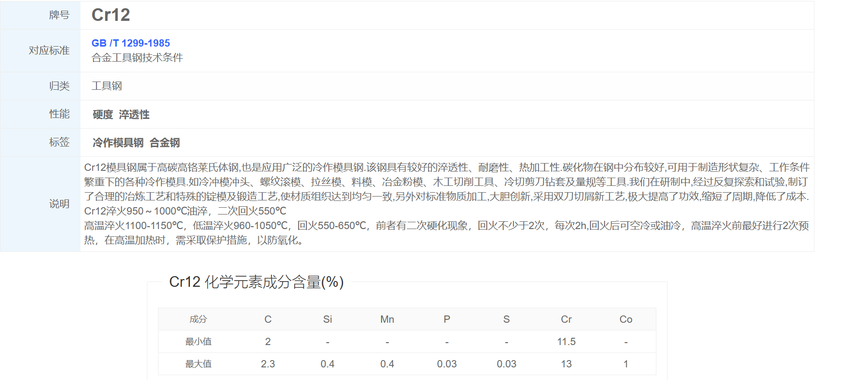Click the maximum Mn value 0.4
The image size is (860, 380).
[x=387, y=364]
